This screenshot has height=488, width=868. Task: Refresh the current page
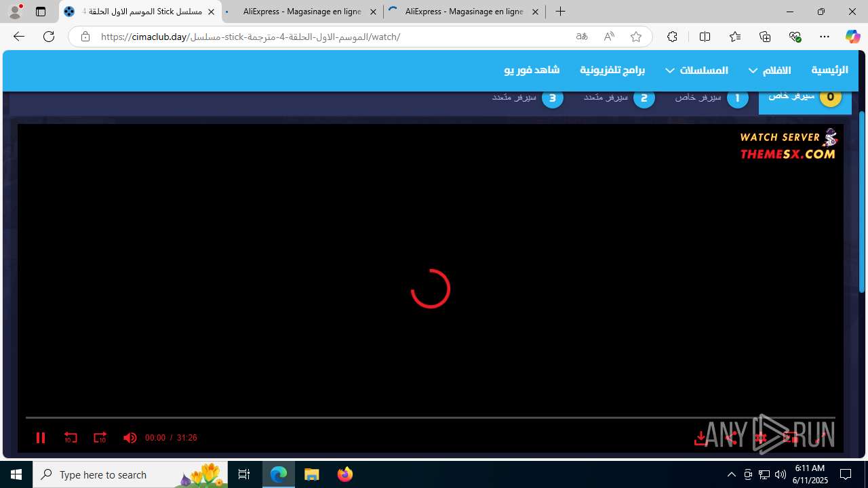click(x=49, y=37)
